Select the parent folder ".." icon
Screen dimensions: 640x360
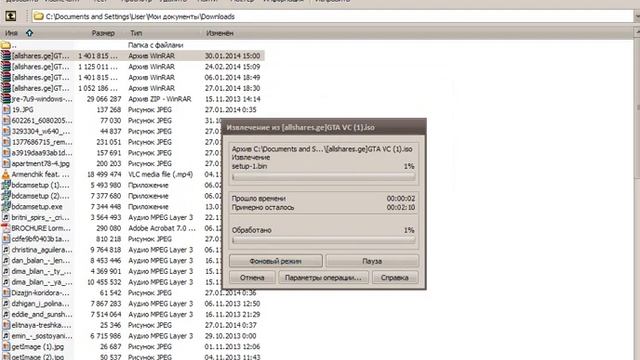coord(5,45)
